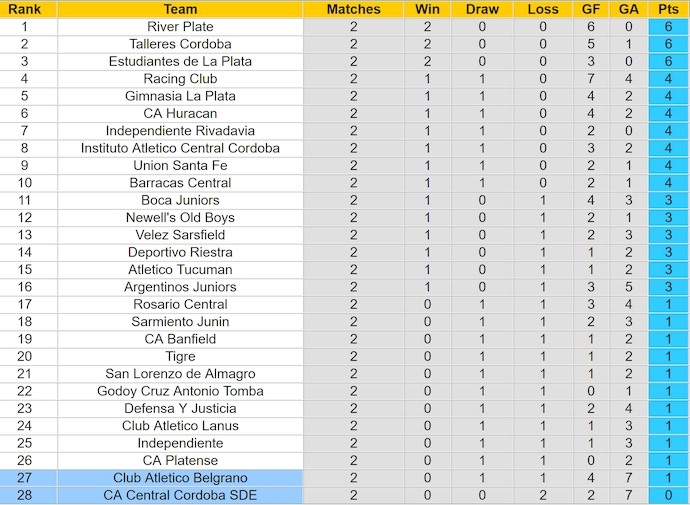690x505 pixels.
Task: Click River Plate points cell
Action: [667, 27]
